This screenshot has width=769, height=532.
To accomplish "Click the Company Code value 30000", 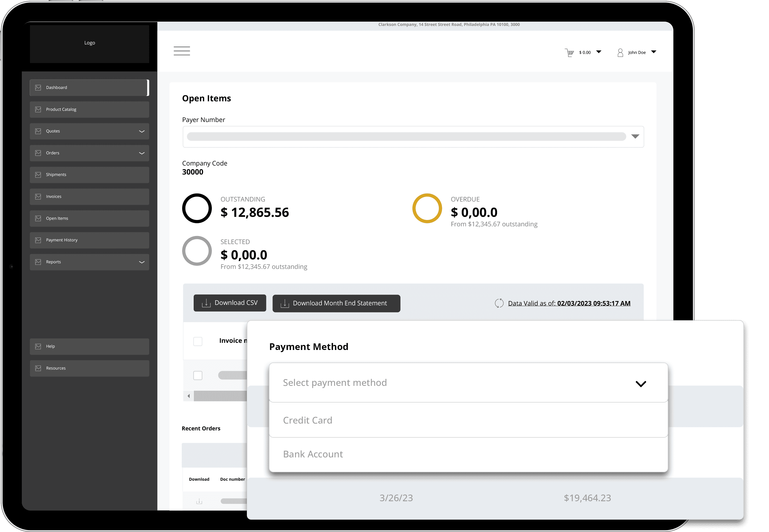I will 193,172.
